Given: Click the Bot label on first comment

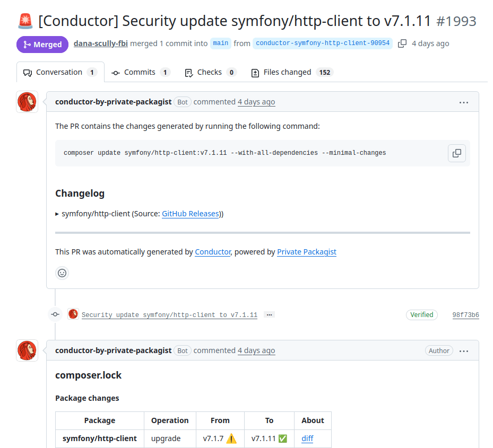Looking at the screenshot, I should coord(183,102).
